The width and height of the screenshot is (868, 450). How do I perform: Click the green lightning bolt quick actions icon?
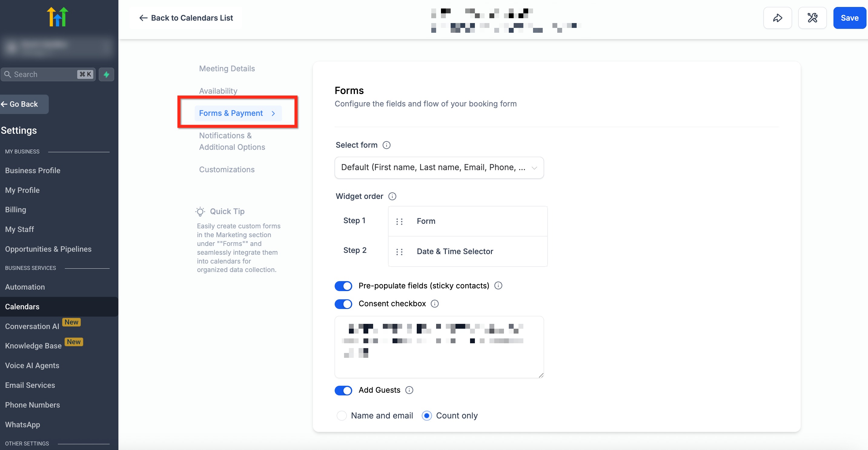[x=107, y=74]
